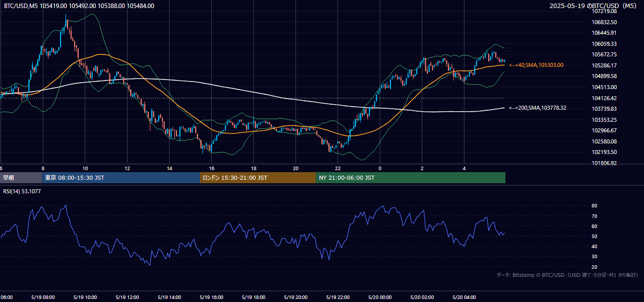Click the RSI axis level 30

(594, 257)
